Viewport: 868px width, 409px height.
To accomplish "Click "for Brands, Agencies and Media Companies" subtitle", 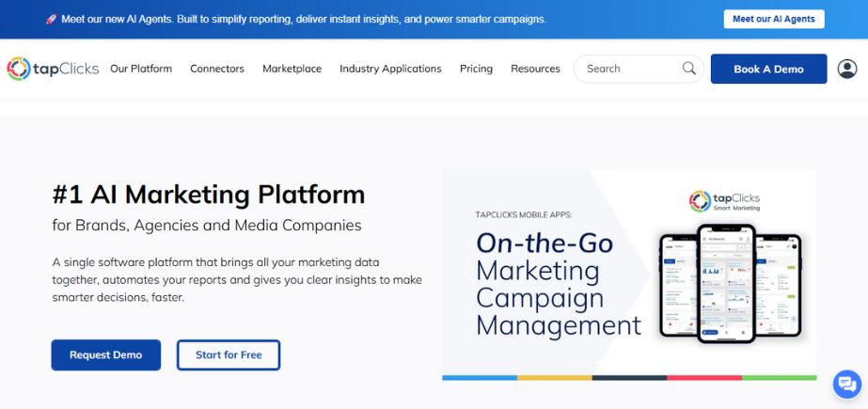I will tap(207, 226).
